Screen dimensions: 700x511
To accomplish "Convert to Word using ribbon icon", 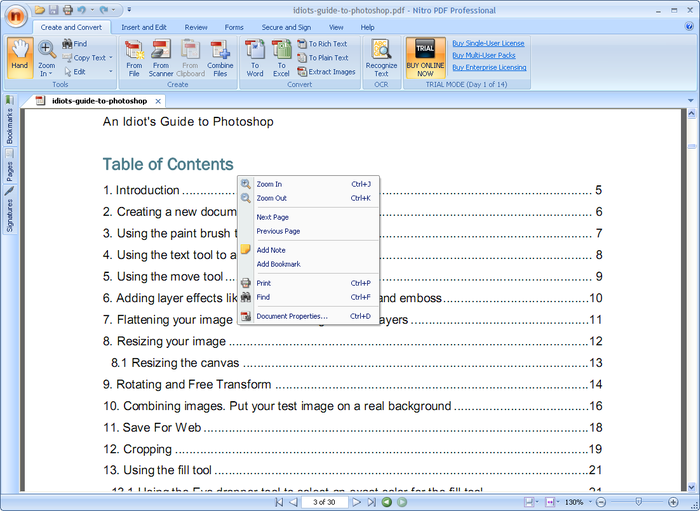I will click(255, 58).
